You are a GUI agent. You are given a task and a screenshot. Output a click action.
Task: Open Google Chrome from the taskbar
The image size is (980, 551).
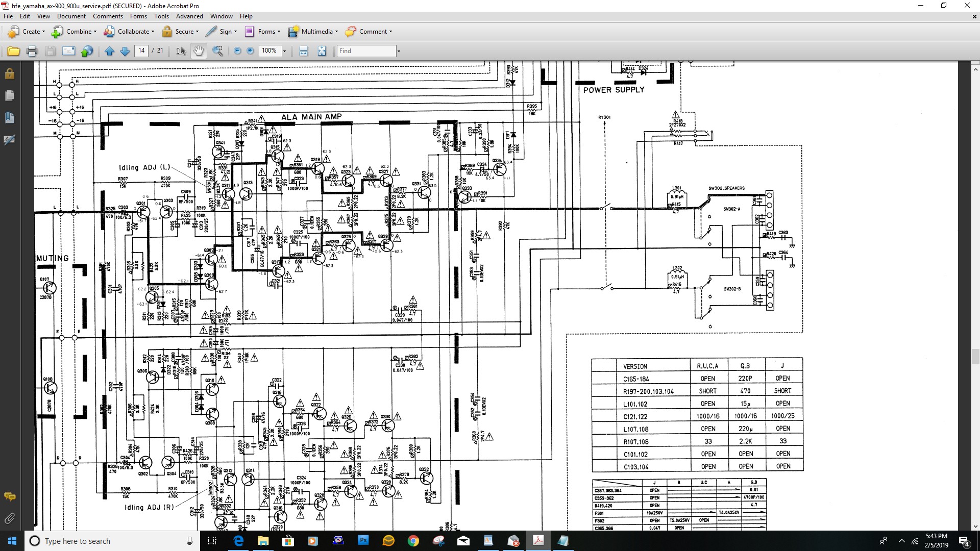pos(413,541)
